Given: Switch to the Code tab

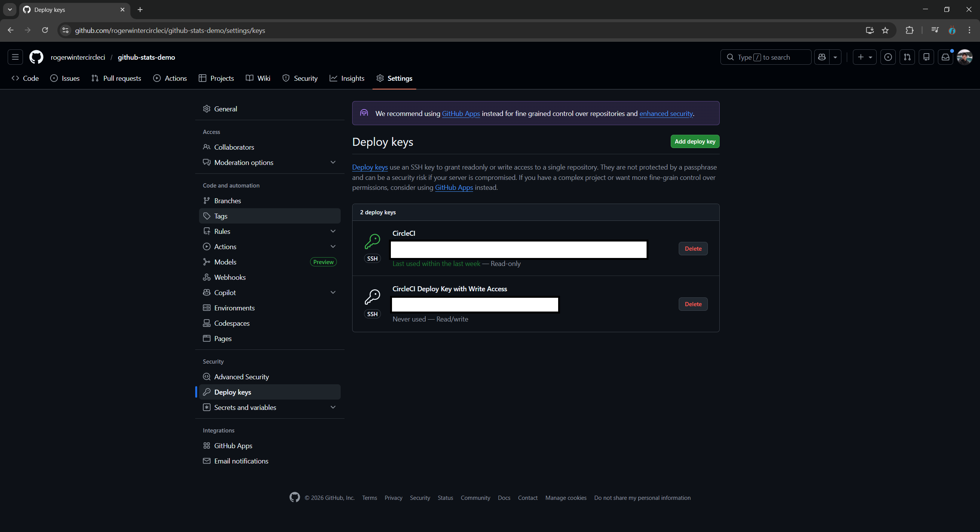Looking at the screenshot, I should coord(25,78).
